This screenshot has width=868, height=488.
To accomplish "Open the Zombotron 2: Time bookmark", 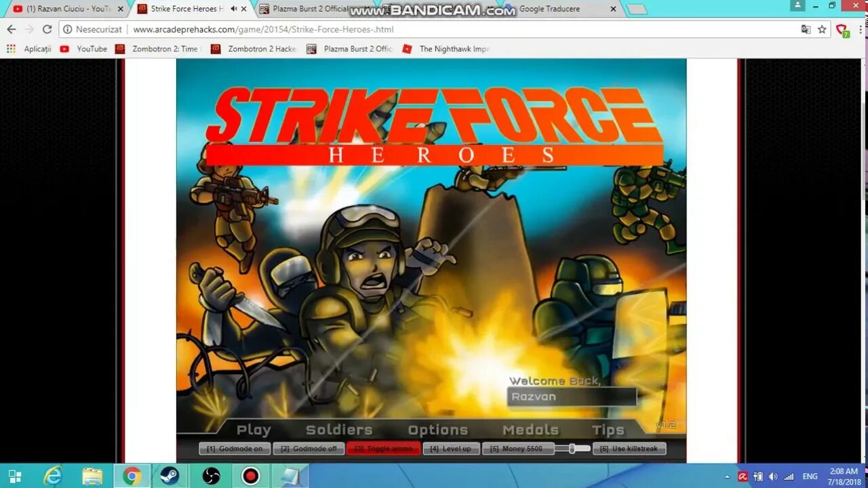I will [157, 49].
